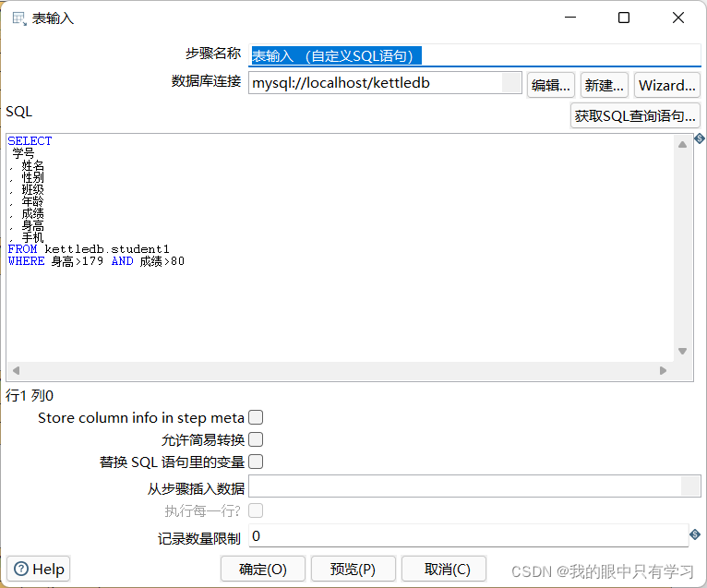The image size is (707, 588).
Task: Click the FROM keyword in SQL
Action: pyautogui.click(x=22, y=249)
